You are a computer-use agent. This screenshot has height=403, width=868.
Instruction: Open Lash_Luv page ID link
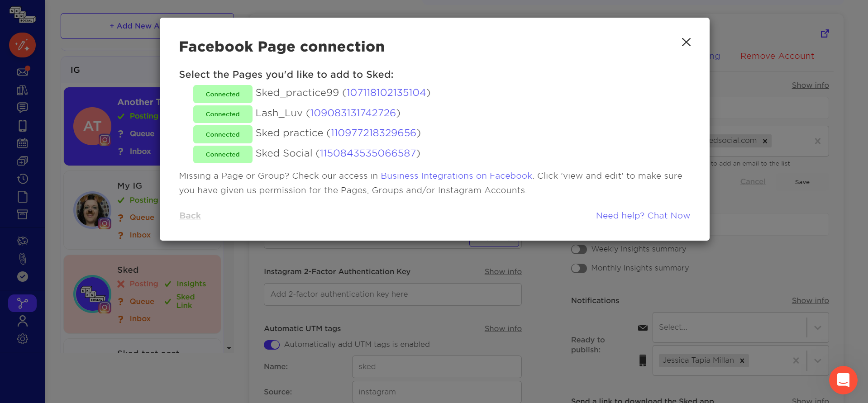coord(353,113)
